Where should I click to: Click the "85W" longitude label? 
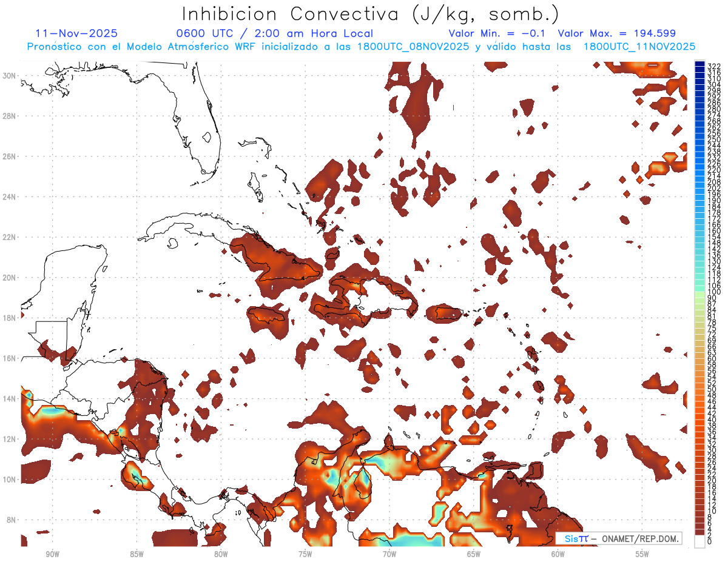137,554
